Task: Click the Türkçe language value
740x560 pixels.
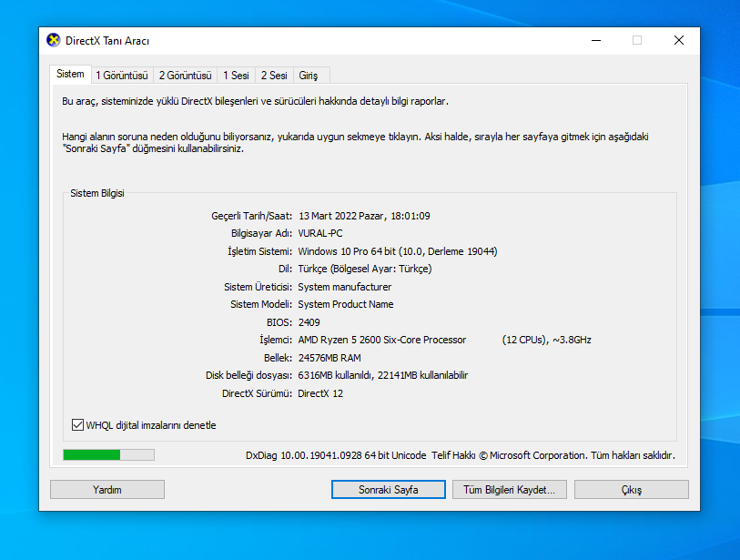Action: (x=365, y=269)
